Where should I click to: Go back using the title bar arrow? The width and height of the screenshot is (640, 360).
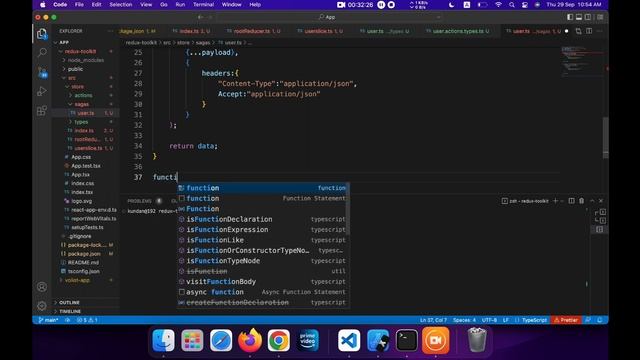[200, 17]
